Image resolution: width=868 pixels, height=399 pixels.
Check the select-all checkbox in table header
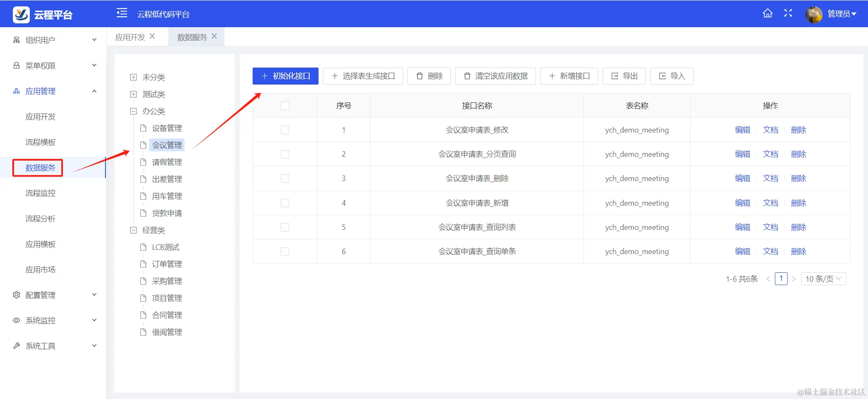[285, 105]
